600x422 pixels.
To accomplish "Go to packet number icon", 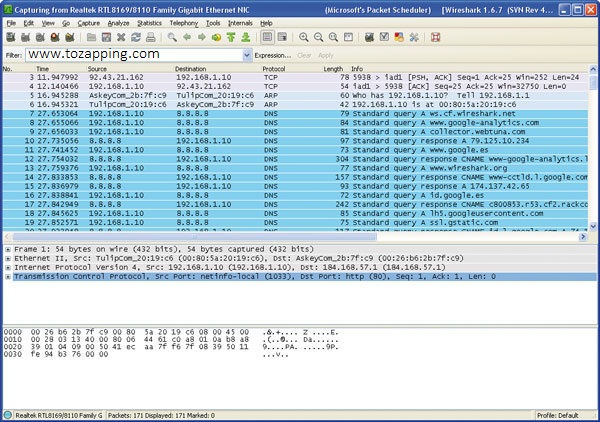I will coord(216,37).
